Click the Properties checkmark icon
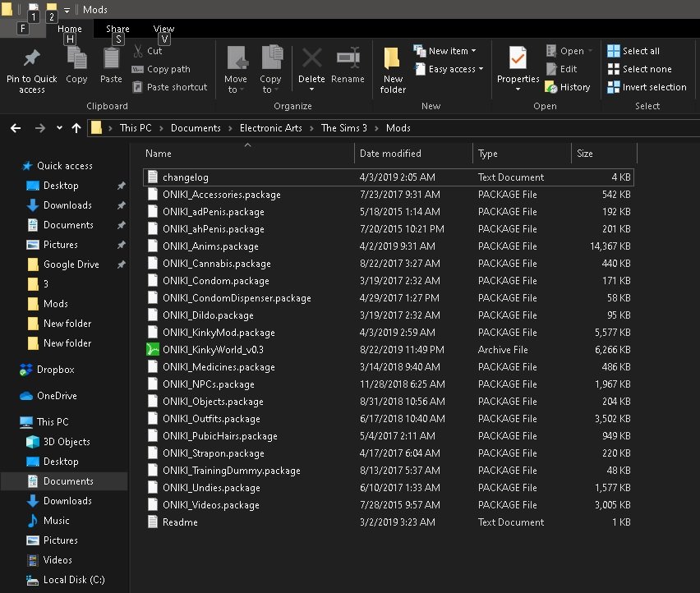The width and height of the screenshot is (700, 593). pyautogui.click(x=518, y=58)
